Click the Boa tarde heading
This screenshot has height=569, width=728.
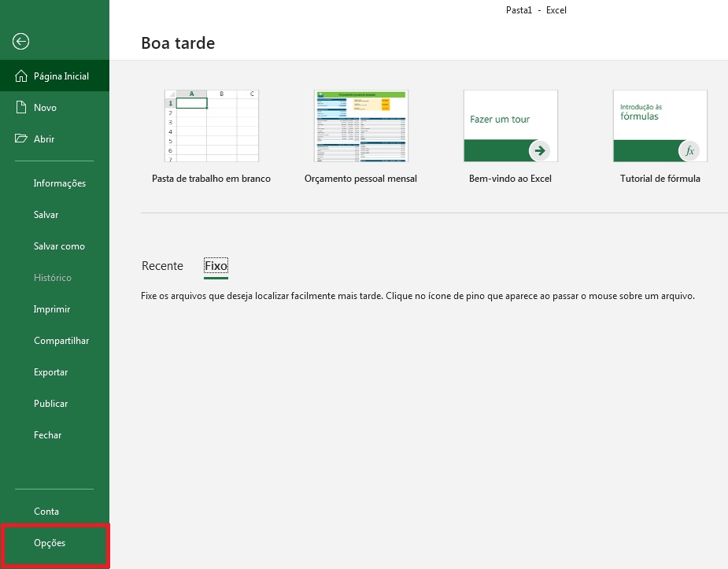pyautogui.click(x=178, y=43)
